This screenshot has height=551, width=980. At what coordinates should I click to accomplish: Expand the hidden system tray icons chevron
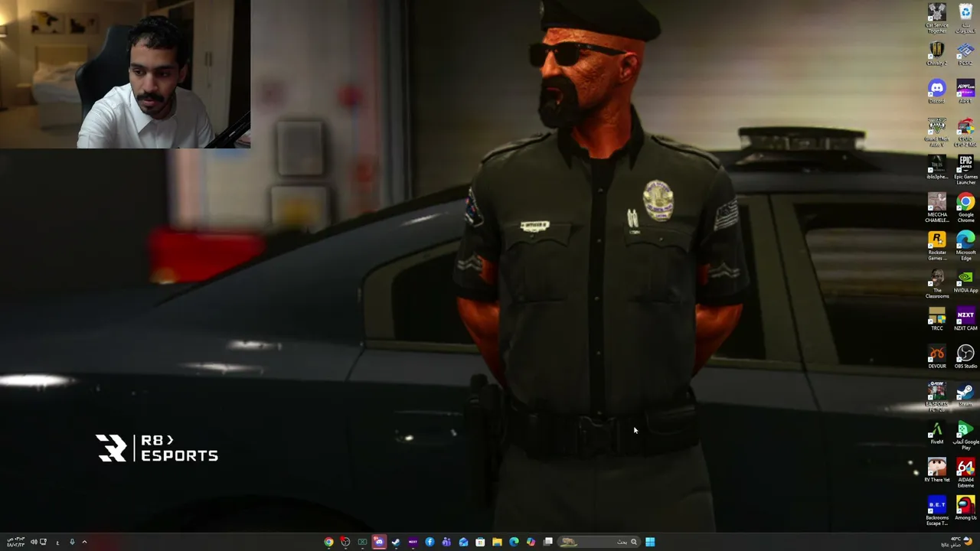[x=84, y=542]
